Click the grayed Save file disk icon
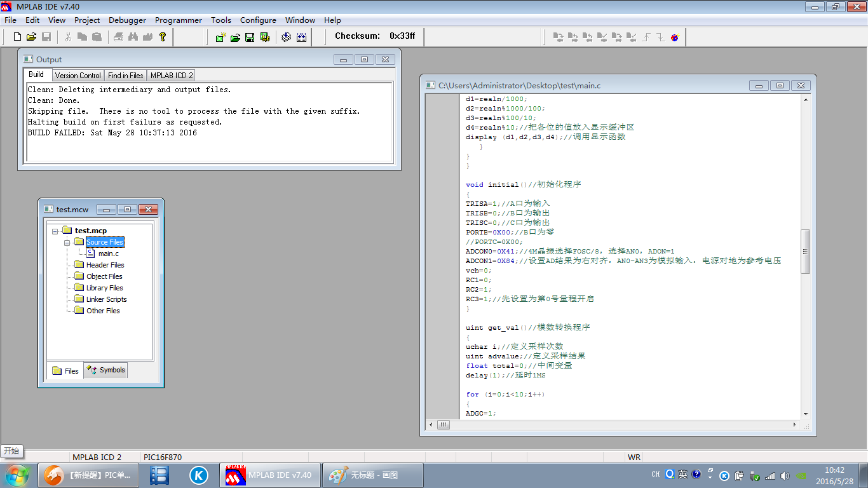868x488 pixels. pos(46,37)
